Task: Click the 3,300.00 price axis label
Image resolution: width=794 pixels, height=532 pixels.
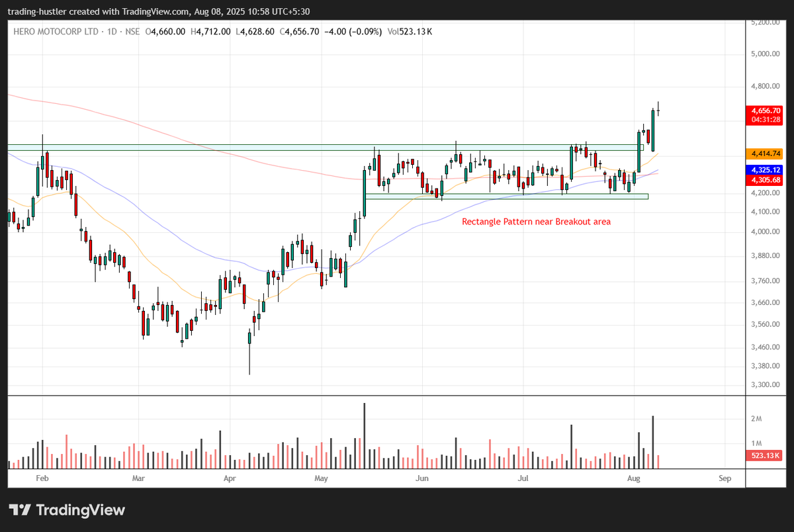Action: 764,384
